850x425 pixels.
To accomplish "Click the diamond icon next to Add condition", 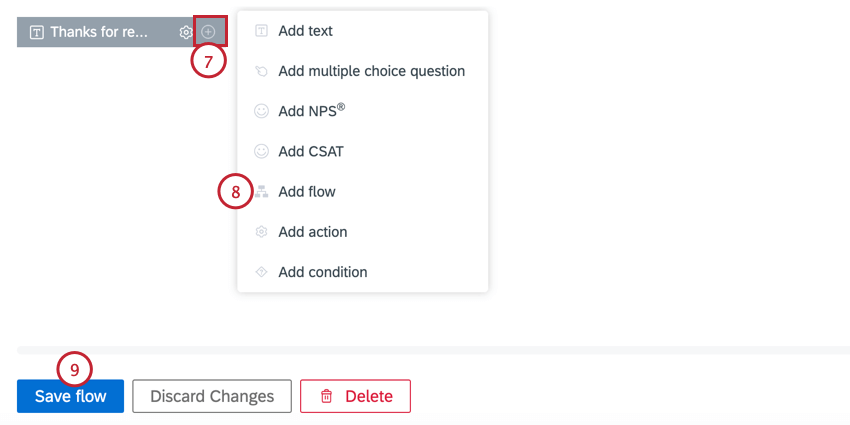I will coord(261,272).
